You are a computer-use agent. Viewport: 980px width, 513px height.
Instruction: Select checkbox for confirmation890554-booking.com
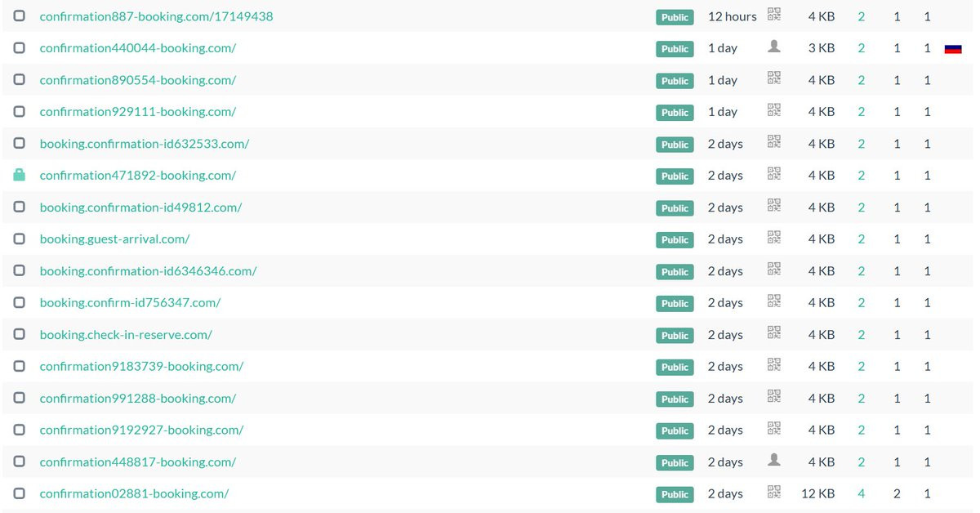20,79
